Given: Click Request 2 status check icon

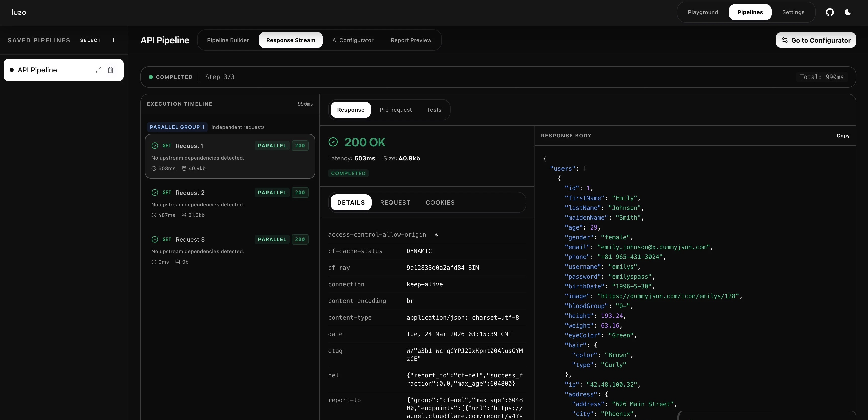Looking at the screenshot, I should (155, 193).
